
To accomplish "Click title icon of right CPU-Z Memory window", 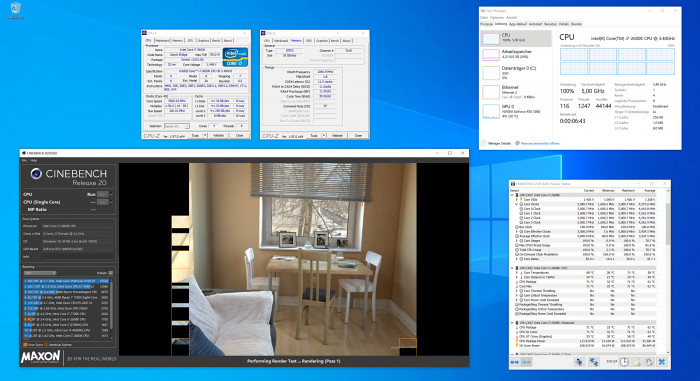I will pyautogui.click(x=263, y=33).
